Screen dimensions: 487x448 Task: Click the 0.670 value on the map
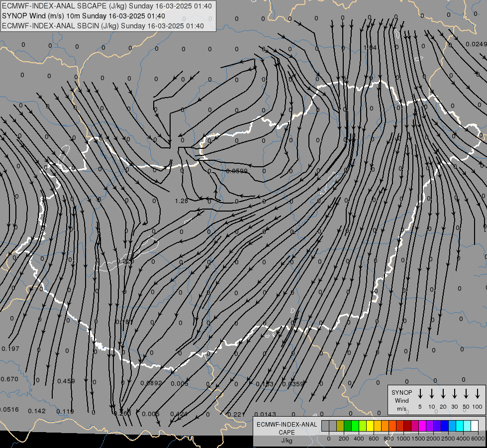tap(9, 379)
